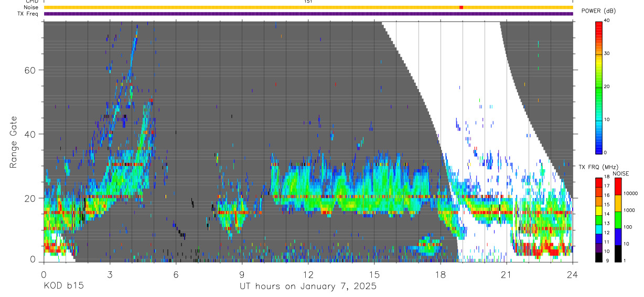Click the red marker in the Noise bar
This screenshot has width=644, height=297.
[461, 7]
